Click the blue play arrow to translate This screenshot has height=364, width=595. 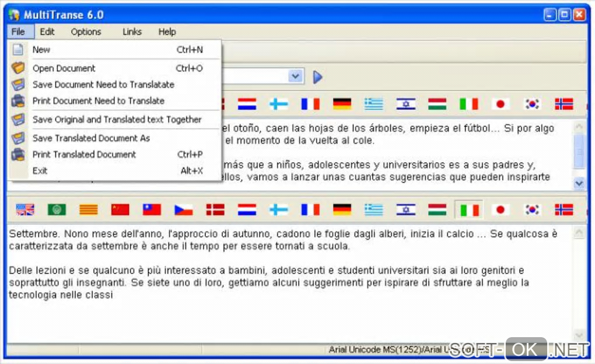click(317, 77)
